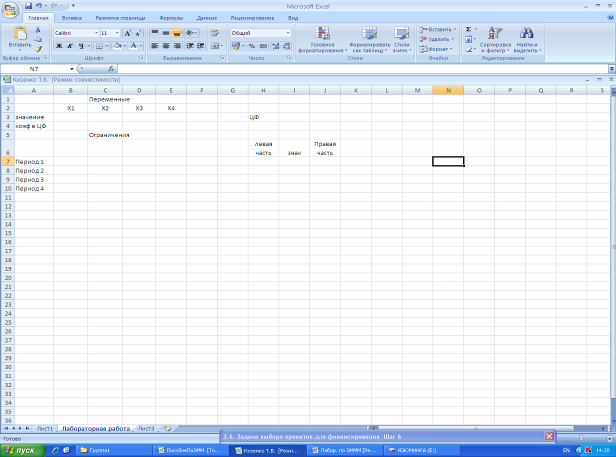The width and height of the screenshot is (616, 457).
Task: Increase decimal places
Action: click(x=275, y=46)
